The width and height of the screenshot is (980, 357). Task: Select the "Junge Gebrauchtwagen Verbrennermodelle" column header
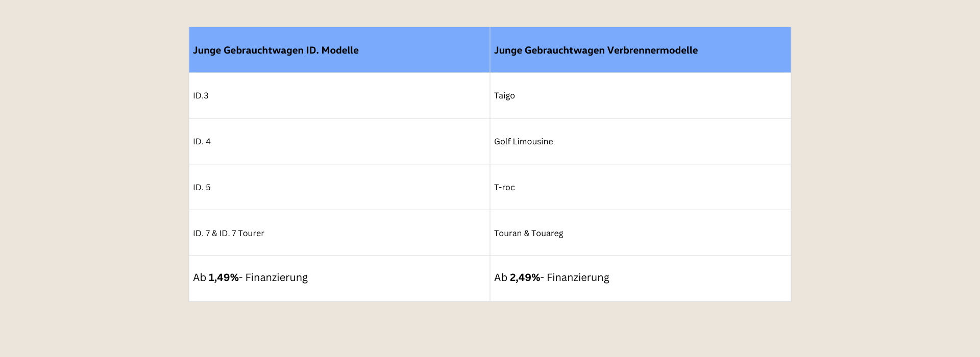[596, 50]
